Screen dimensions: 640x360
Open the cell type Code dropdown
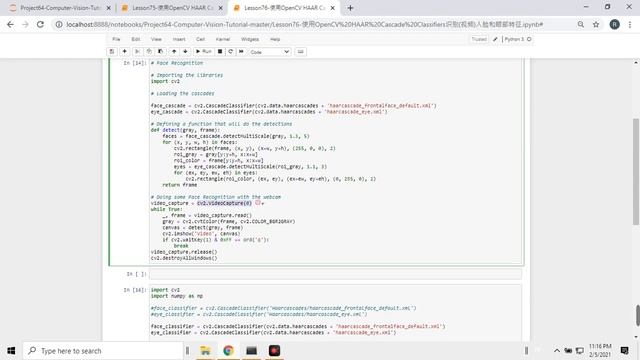[x=270, y=52]
